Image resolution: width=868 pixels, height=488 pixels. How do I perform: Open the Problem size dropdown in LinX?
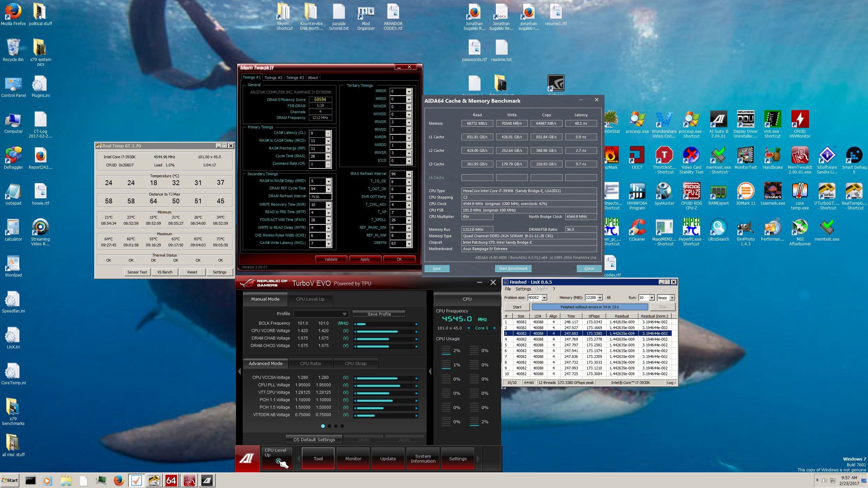tap(544, 298)
